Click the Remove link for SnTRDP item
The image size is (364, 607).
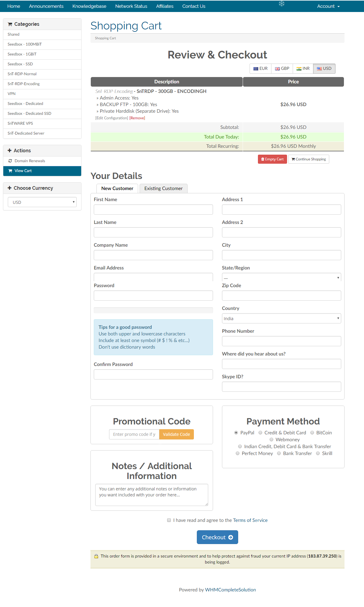click(137, 118)
